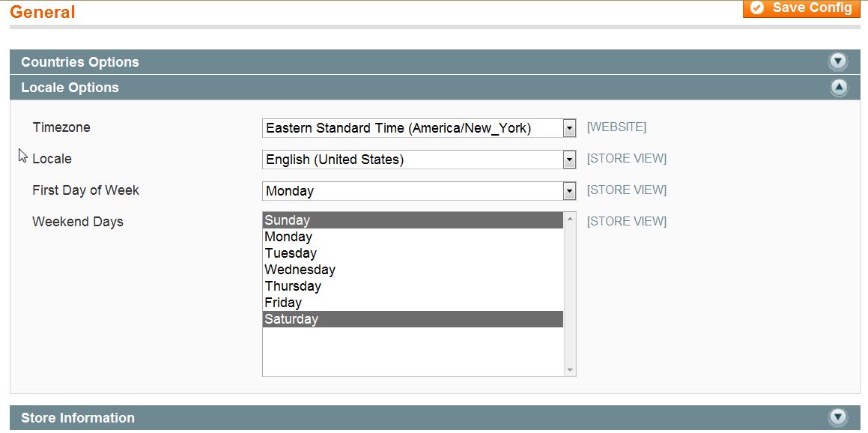Select Saturday in Weekend Days list

click(x=291, y=319)
